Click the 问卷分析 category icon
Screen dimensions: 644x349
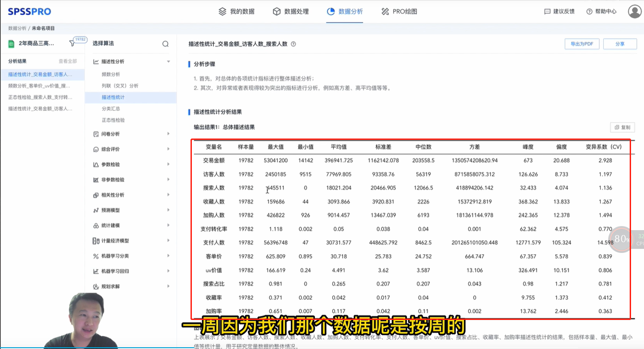pyautogui.click(x=96, y=134)
